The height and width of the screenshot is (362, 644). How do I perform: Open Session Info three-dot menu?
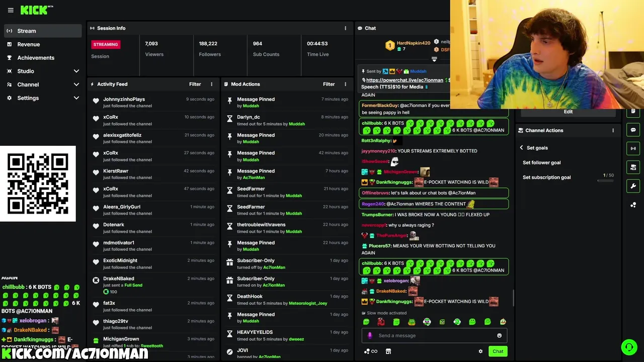[345, 28]
